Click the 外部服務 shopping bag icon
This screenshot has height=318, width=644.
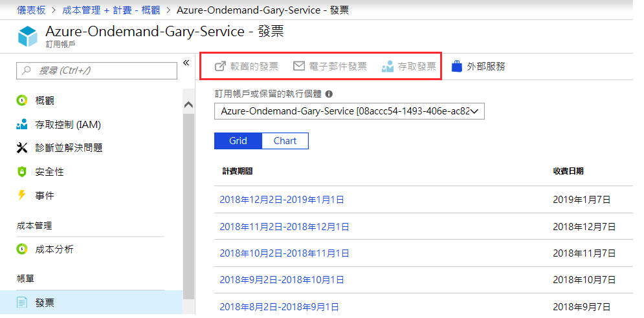(x=457, y=66)
